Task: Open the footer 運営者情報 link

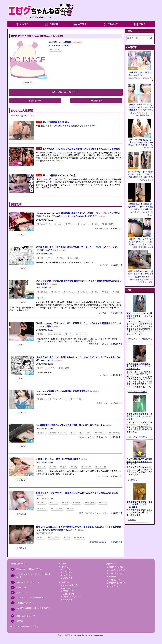Action: point(67,599)
